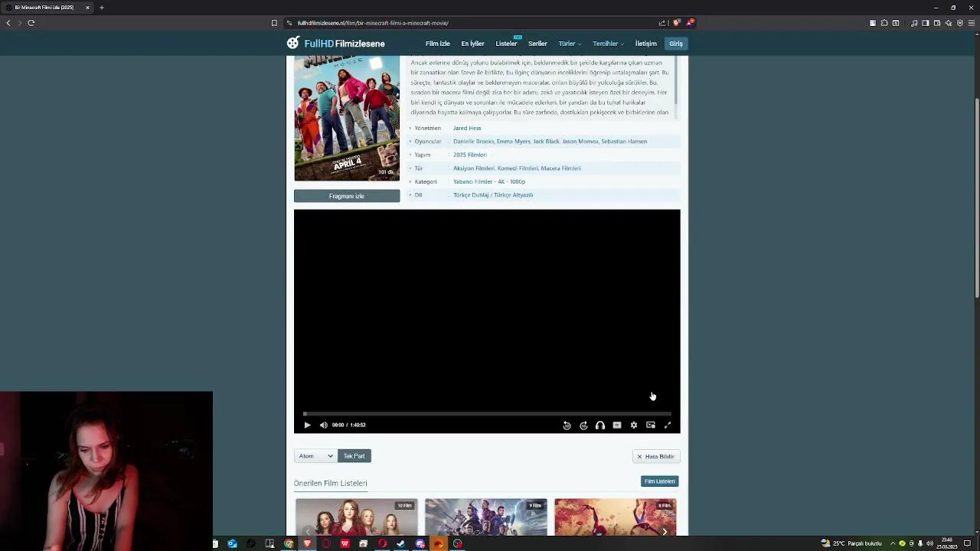The height and width of the screenshot is (551, 980).
Task: Enter fullscreen in the video player
Action: pos(668,425)
